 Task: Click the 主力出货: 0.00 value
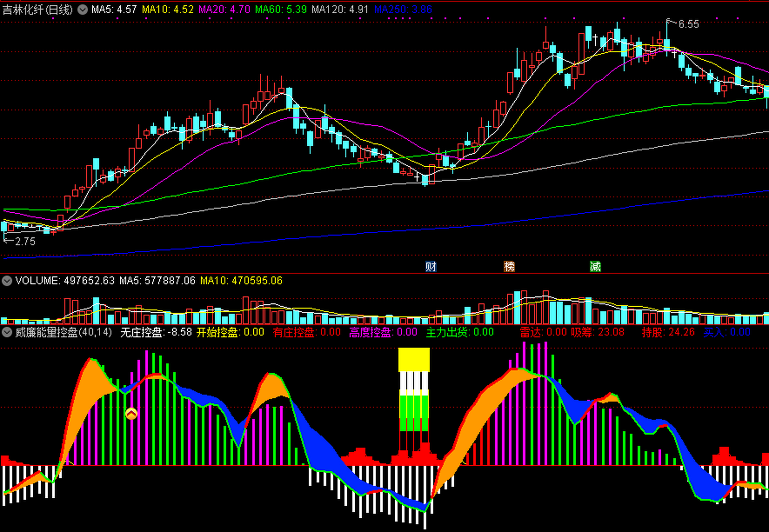click(x=460, y=332)
